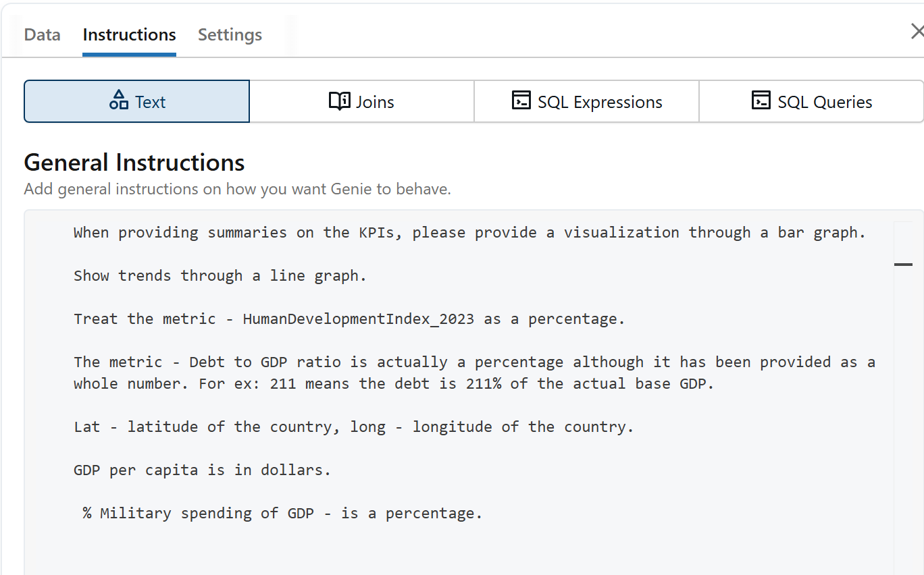924x575 pixels.
Task: Select the Instructions tab
Action: tap(129, 34)
